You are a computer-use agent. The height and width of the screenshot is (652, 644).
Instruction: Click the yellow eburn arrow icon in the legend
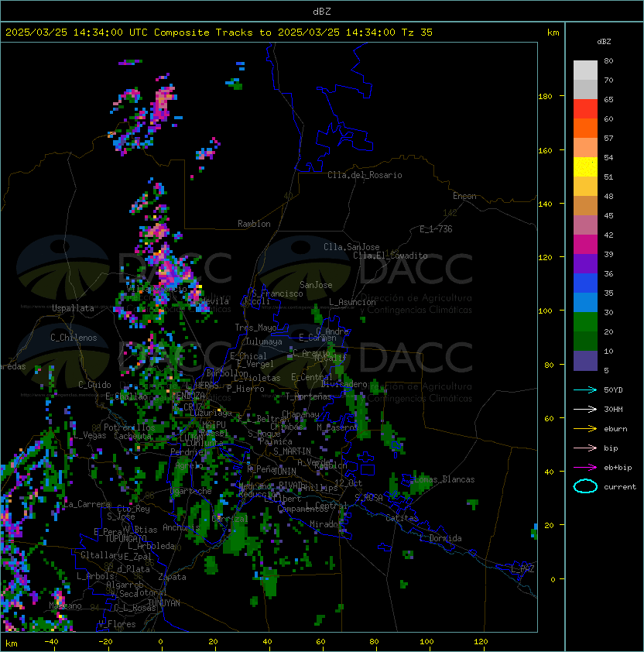(585, 429)
